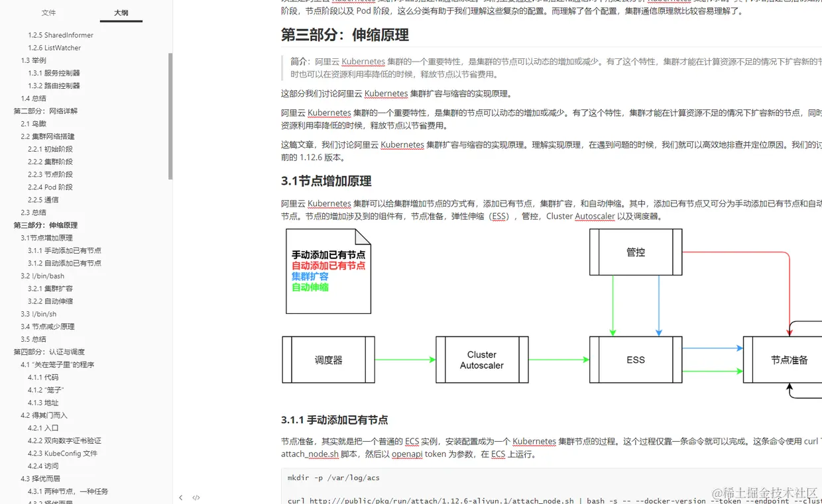This screenshot has width=822, height=504.
Task: Open outline item 3.3 !/bin/sh
Action: (x=38, y=313)
